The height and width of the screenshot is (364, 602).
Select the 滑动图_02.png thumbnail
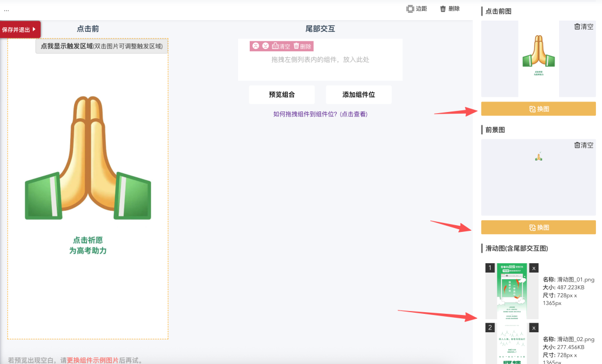point(512,343)
